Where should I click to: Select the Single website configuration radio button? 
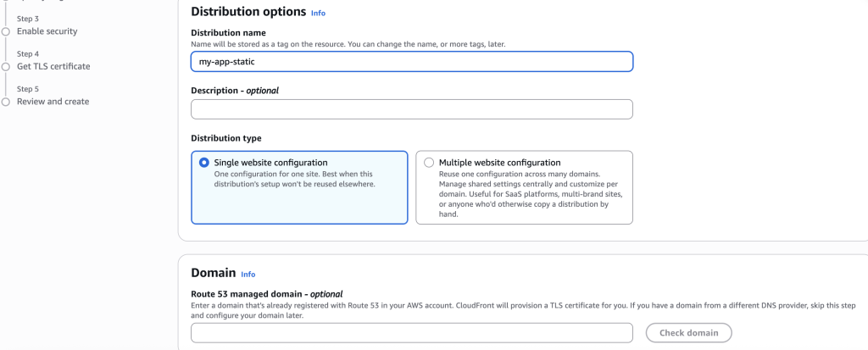[204, 163]
